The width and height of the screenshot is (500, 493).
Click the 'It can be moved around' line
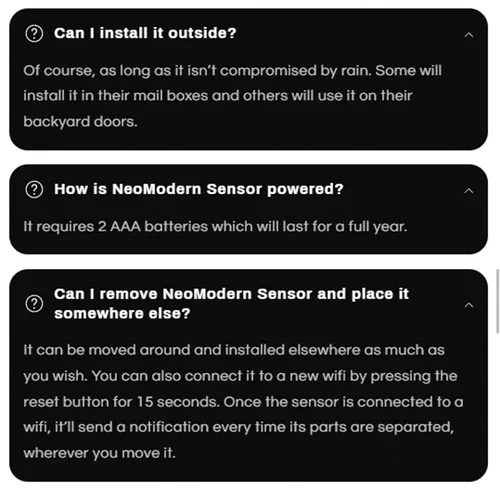[234, 350]
